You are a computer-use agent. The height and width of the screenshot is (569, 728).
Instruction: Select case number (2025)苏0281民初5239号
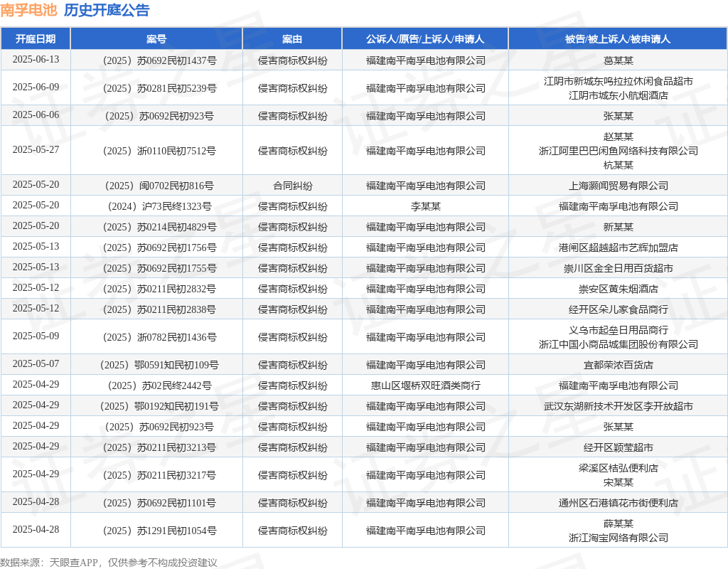point(159,88)
